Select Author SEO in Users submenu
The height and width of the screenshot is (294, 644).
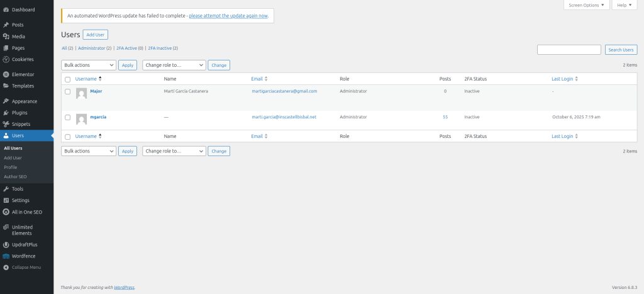[x=15, y=176]
